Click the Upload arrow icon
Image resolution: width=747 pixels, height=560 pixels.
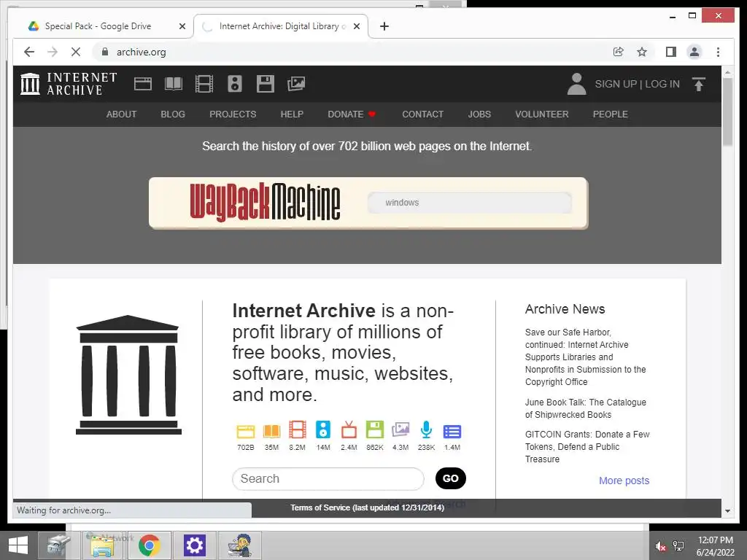pyautogui.click(x=699, y=85)
